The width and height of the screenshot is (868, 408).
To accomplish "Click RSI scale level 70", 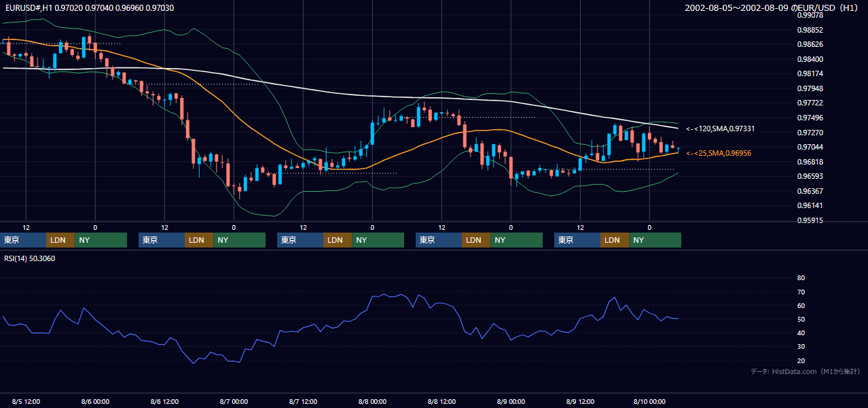I will tap(801, 292).
